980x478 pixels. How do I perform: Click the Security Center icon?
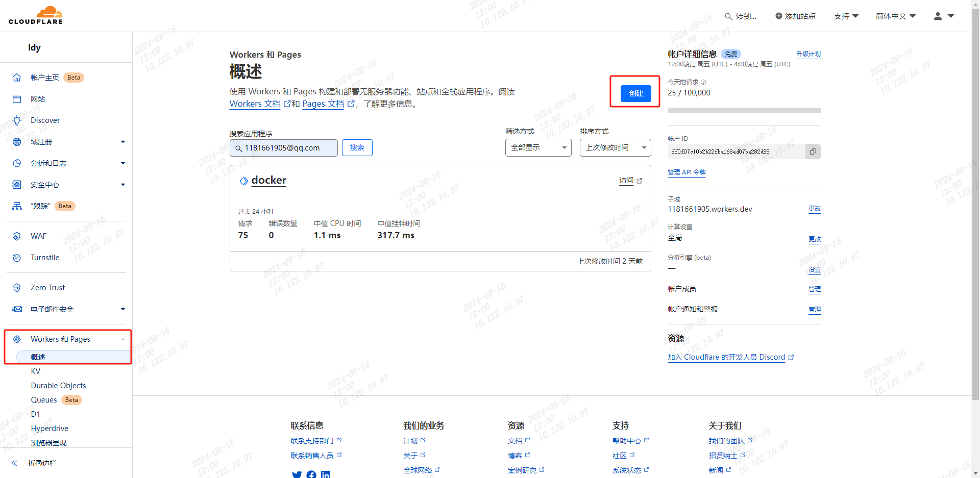tap(17, 185)
